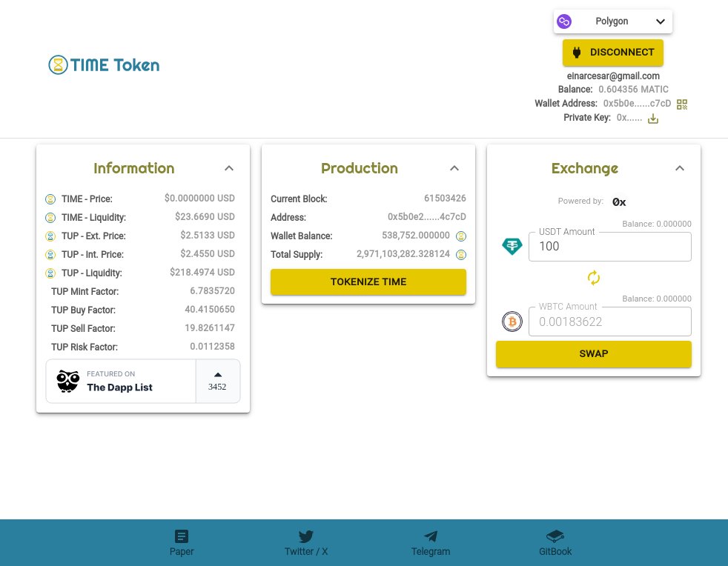This screenshot has width=728, height=566.
Task: Click the TUP - Ext. Price icon
Action: click(50, 236)
